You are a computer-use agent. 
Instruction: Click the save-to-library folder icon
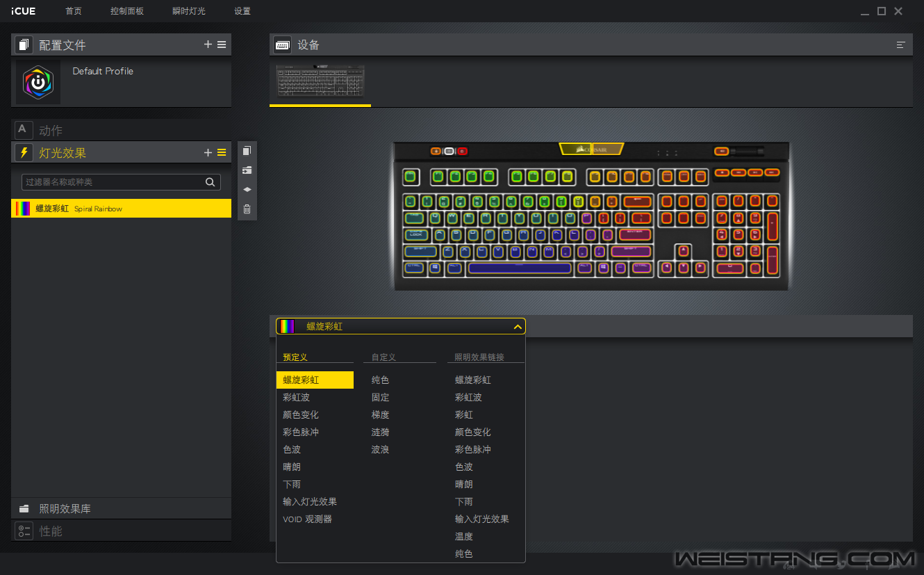point(247,170)
